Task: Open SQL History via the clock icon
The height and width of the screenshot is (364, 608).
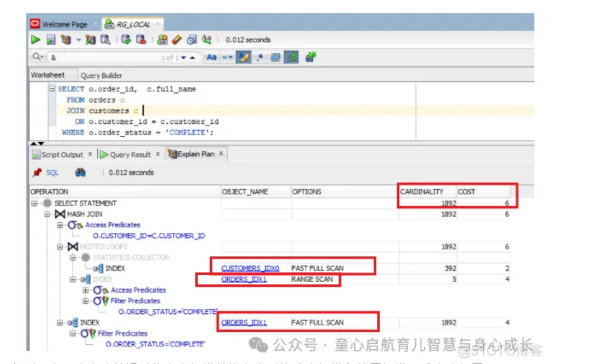Action: point(190,40)
